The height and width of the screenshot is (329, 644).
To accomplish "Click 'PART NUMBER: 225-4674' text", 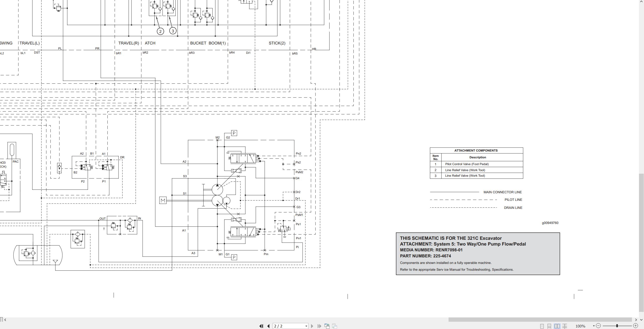I will point(425,256).
